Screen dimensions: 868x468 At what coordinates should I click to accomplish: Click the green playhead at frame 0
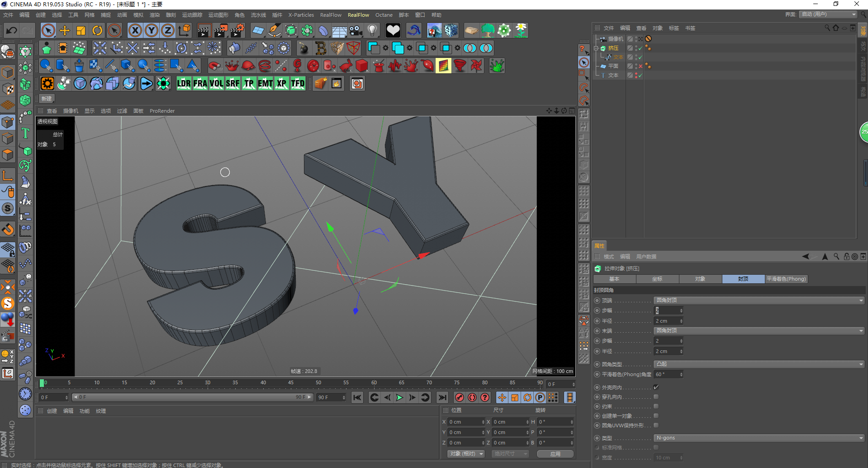click(x=42, y=383)
